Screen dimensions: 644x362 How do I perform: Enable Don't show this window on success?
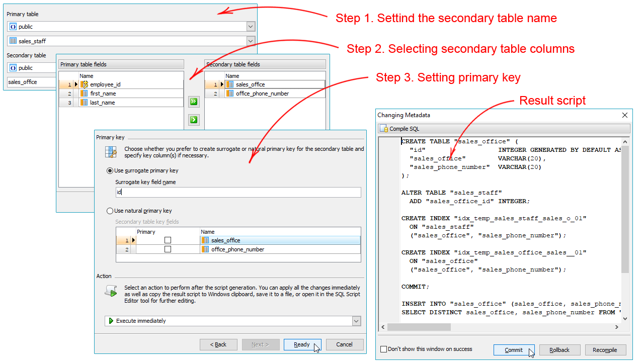point(384,349)
